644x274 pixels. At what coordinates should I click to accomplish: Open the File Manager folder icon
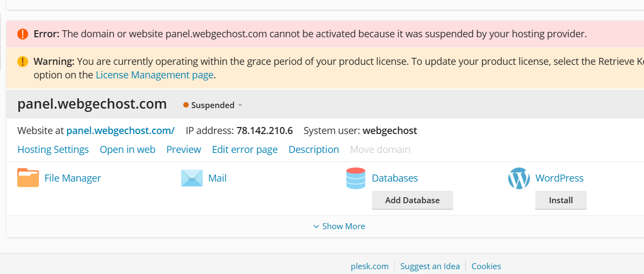[28, 178]
